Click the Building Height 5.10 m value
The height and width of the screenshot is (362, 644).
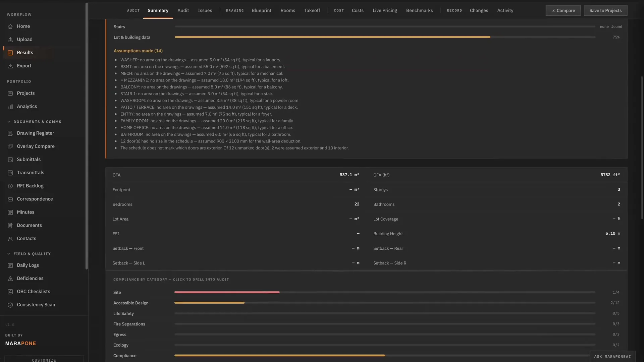(613, 234)
